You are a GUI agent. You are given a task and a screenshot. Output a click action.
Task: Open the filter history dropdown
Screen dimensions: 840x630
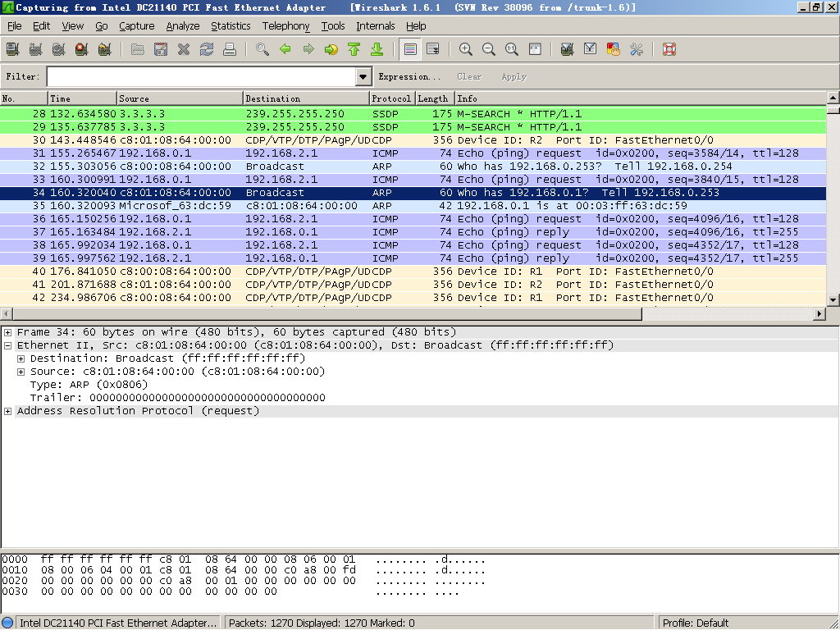[363, 76]
